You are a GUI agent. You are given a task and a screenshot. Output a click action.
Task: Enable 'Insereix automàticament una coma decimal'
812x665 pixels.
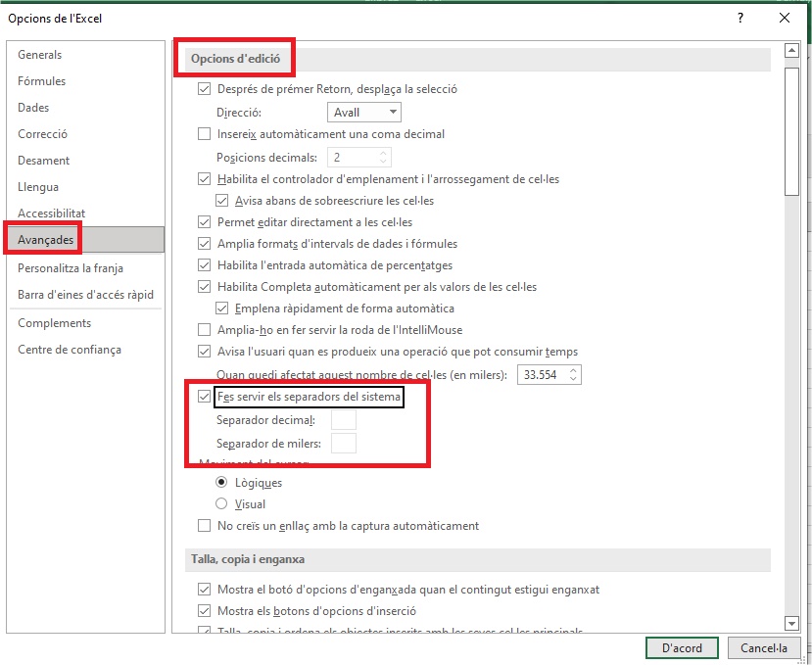(204, 134)
